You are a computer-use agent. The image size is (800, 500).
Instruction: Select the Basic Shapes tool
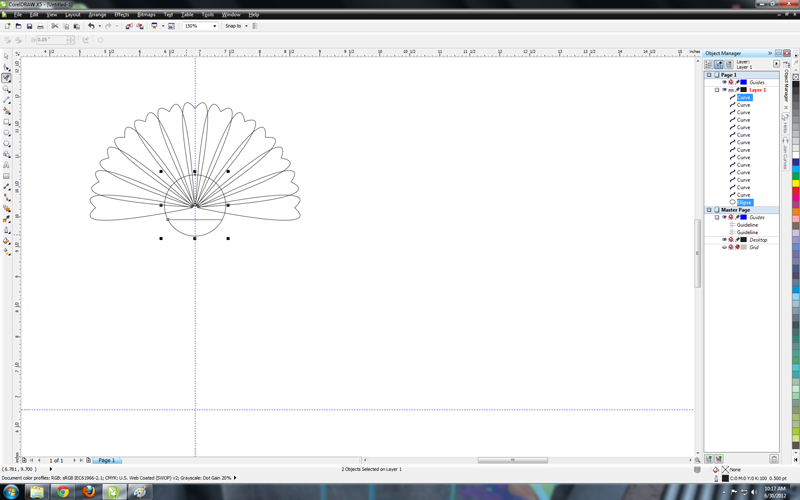pyautogui.click(x=6, y=154)
